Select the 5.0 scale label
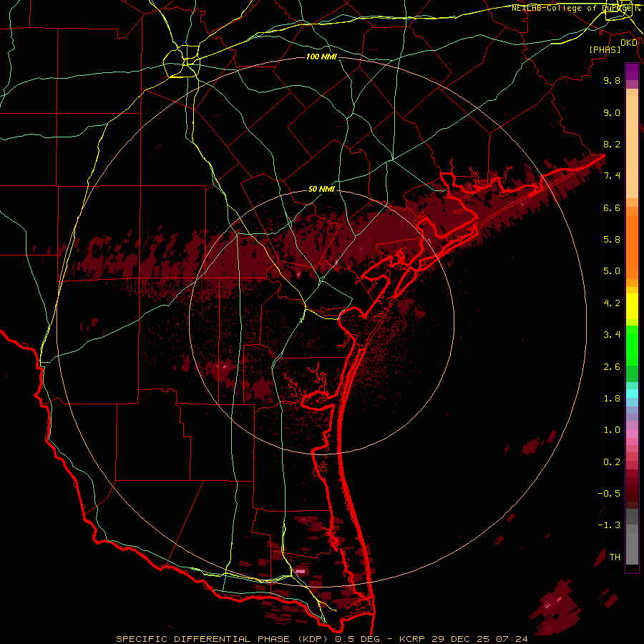 (x=612, y=271)
